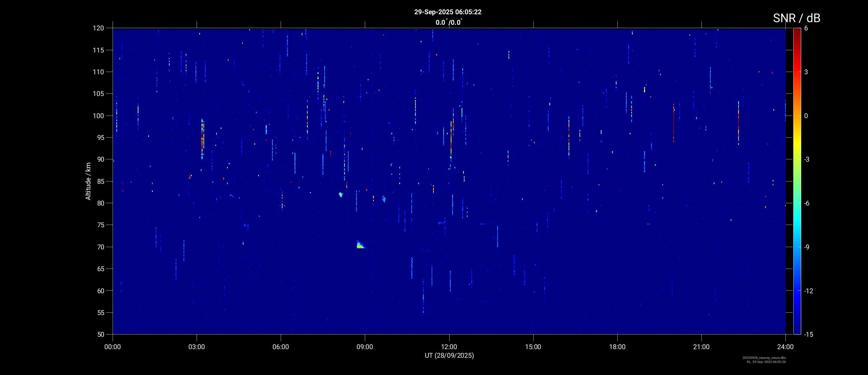Click the dark red top of the colorbar
868x375 pixels.
[x=797, y=31]
